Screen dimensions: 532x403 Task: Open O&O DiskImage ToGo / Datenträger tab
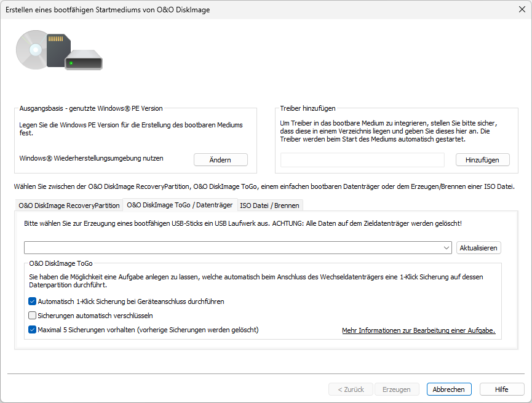[x=180, y=205]
